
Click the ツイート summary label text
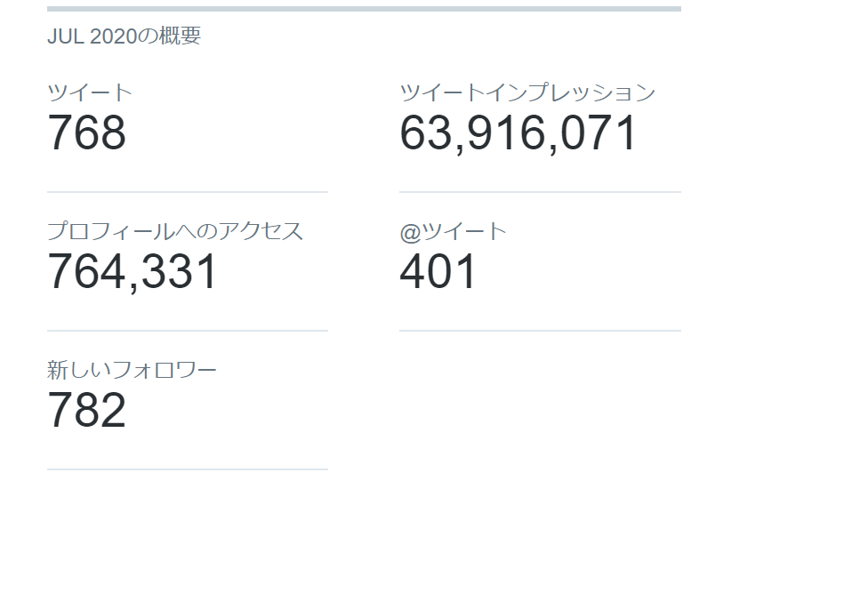[90, 90]
